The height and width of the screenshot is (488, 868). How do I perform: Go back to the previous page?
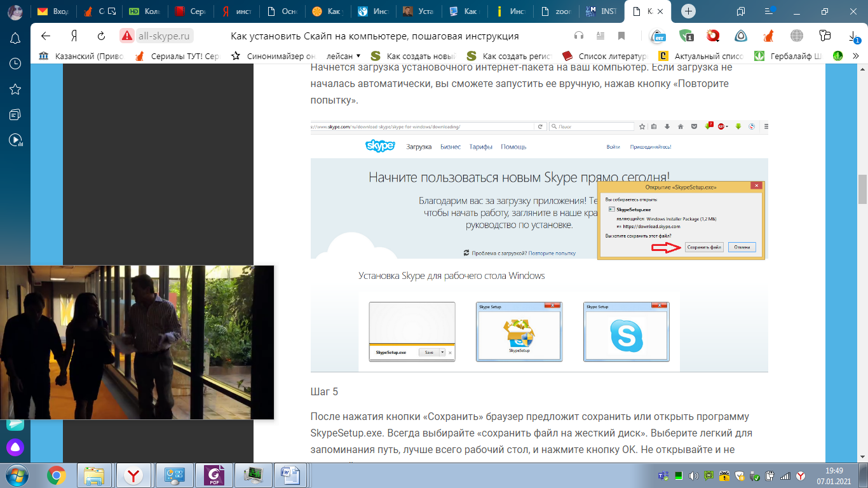tap(46, 36)
